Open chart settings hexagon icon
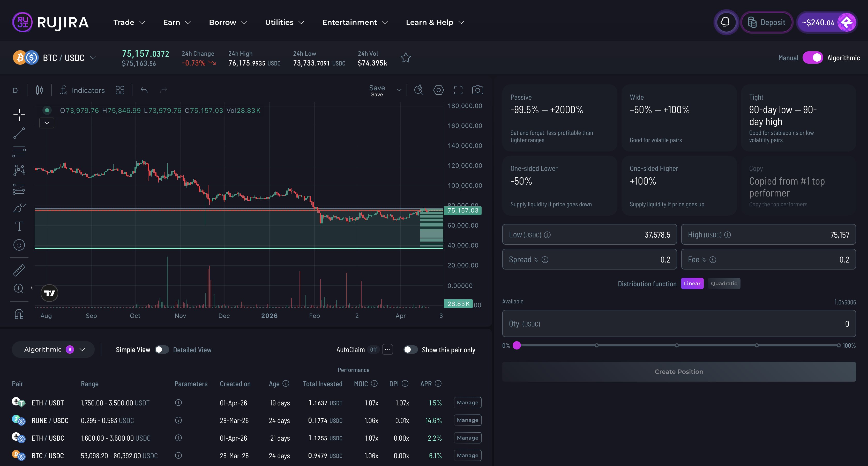The width and height of the screenshot is (868, 466). (x=438, y=90)
